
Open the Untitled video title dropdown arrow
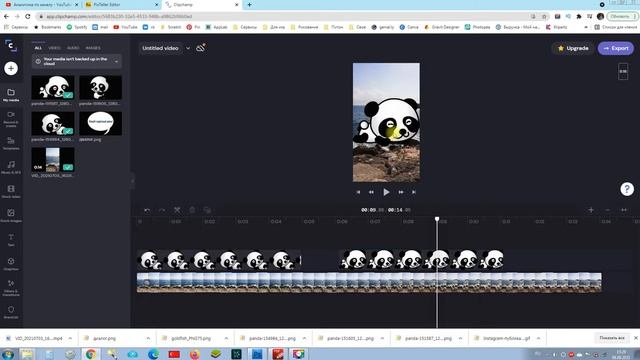(x=188, y=48)
